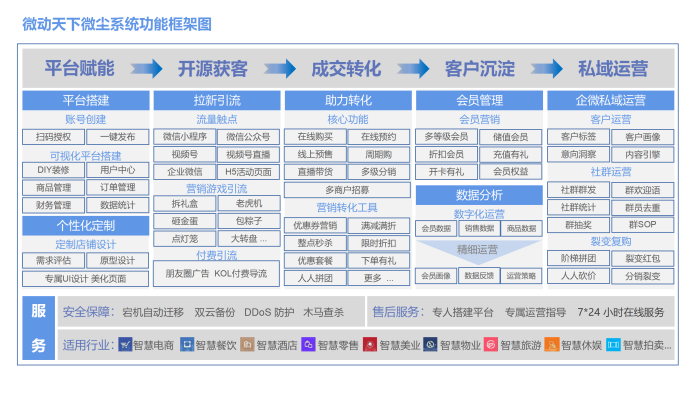Click the arrow after 平台赋能
The height and width of the screenshot is (393, 700).
click(x=146, y=69)
